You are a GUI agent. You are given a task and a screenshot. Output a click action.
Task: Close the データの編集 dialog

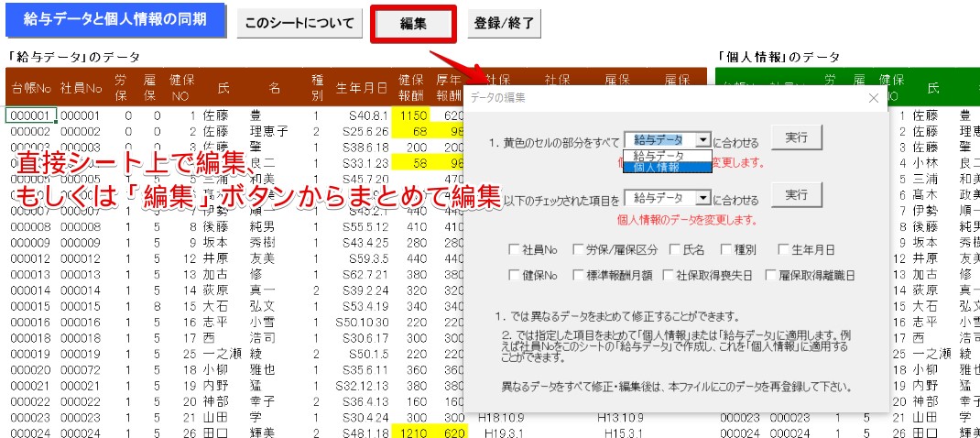click(874, 98)
